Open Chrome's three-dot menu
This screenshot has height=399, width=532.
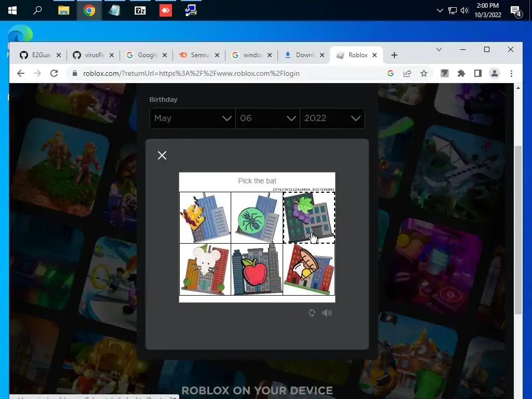click(511, 73)
